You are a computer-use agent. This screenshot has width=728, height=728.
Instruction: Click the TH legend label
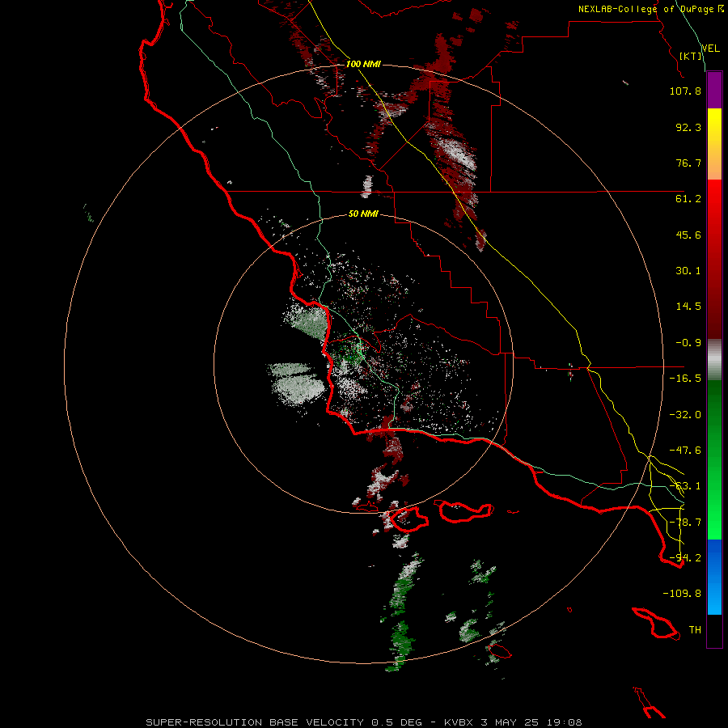click(695, 630)
